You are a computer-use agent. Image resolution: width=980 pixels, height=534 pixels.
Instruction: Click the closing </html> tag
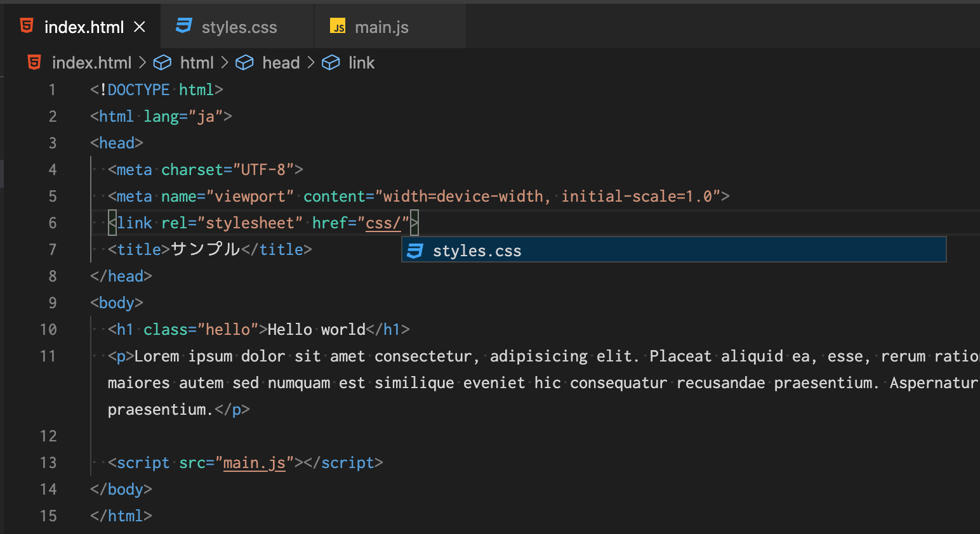tap(121, 516)
